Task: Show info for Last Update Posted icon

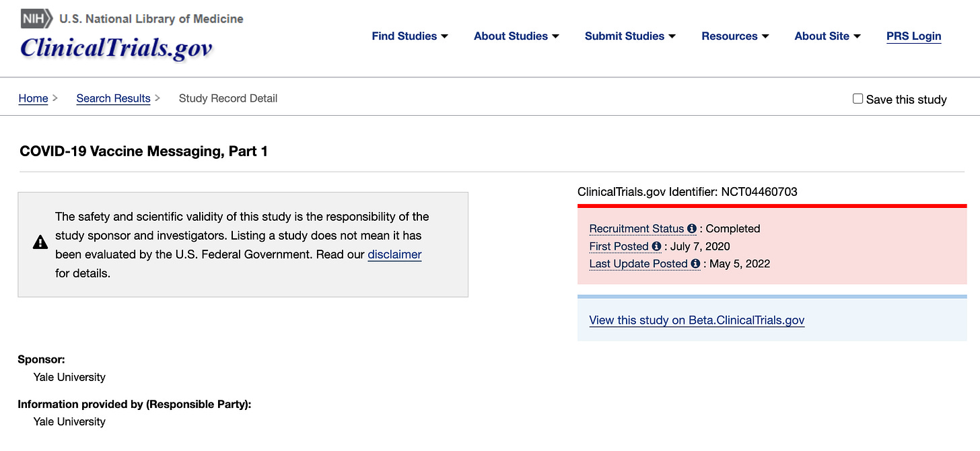Action: pos(695,264)
